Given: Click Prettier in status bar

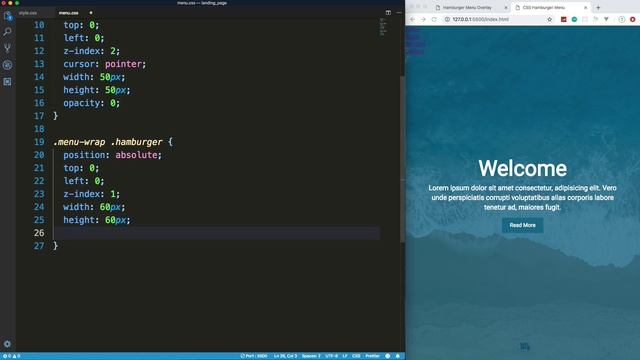Looking at the screenshot, I should [x=372, y=356].
